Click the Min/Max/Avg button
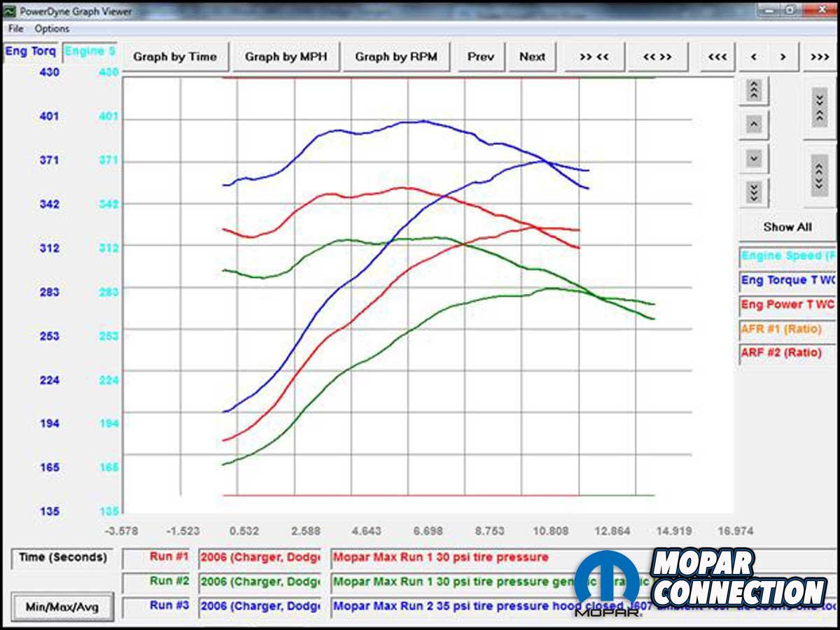The height and width of the screenshot is (630, 840). (x=63, y=607)
